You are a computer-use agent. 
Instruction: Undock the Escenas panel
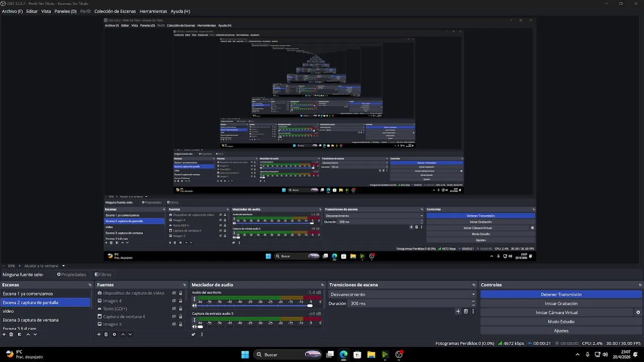[x=90, y=285]
